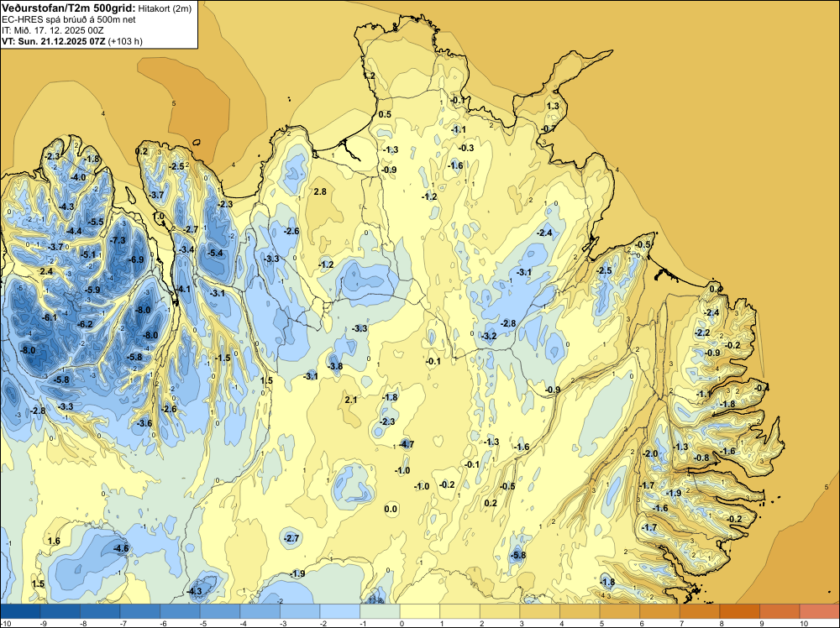Click the -3.4 temperature value
Screen dimensions: 840x628
(186, 249)
